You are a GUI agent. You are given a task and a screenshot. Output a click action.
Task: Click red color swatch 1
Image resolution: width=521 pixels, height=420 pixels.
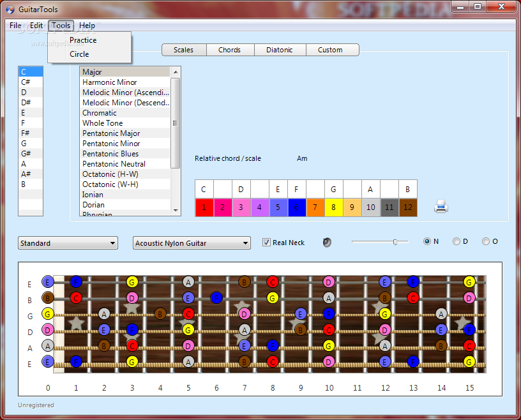tap(204, 207)
